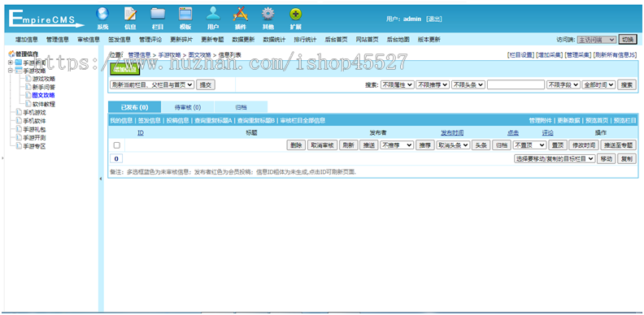Open the 全部时间 search dropdown
Screen dimensions: 644x315
[x=598, y=85]
